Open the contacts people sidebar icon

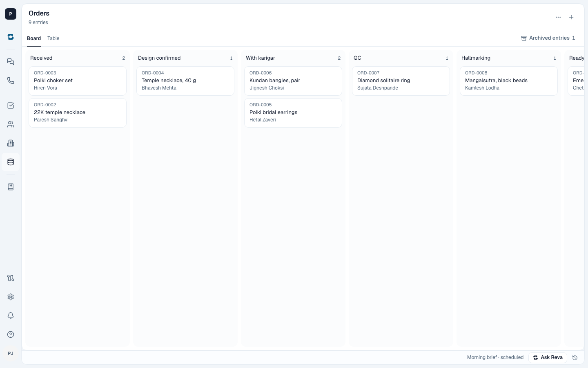point(11,124)
